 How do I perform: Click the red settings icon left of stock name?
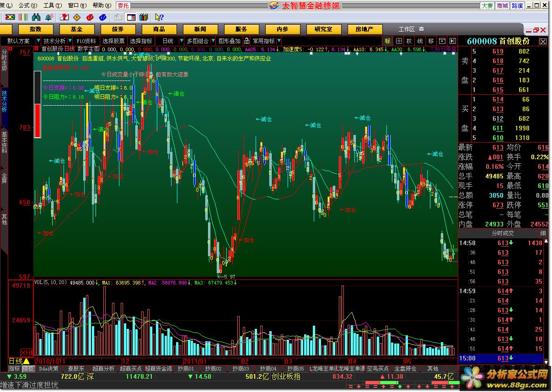pos(37,48)
